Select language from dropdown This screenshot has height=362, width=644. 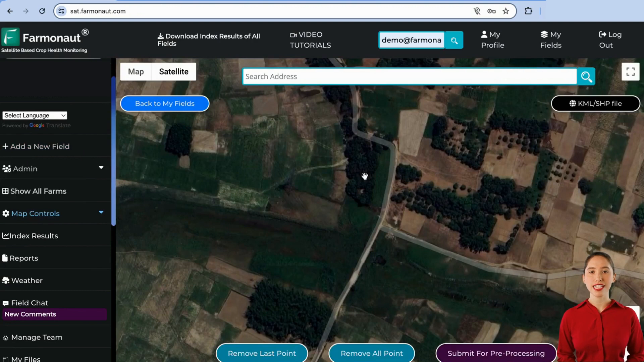[x=34, y=115]
